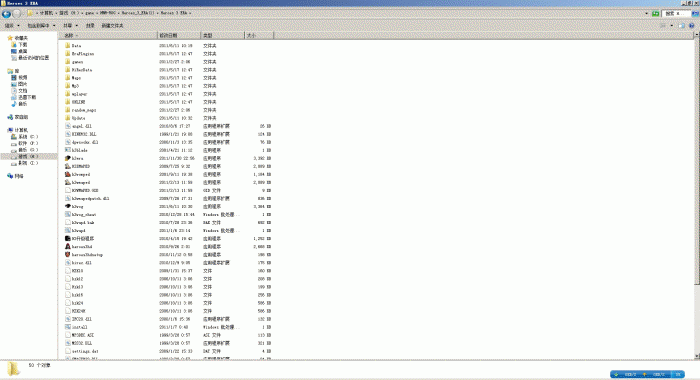Viewport: 700px width, 380px height.
Task: Select the Update folder icon
Action: [x=68, y=118]
